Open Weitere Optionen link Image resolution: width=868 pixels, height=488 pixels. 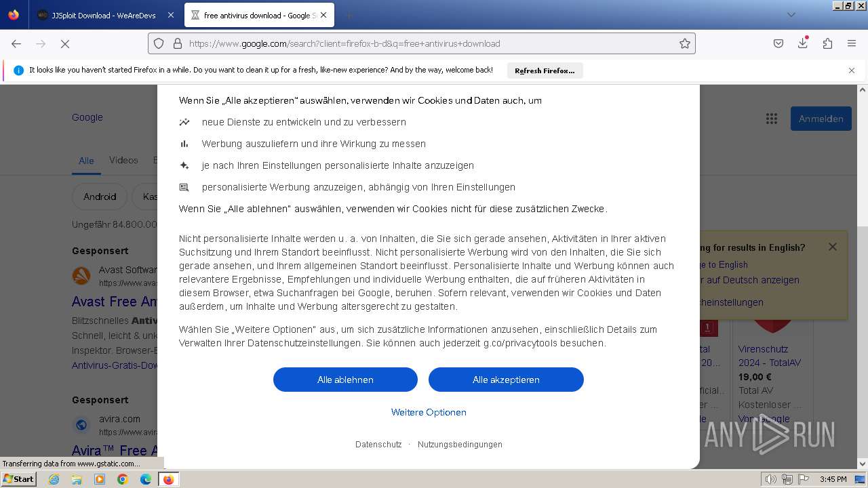point(429,412)
